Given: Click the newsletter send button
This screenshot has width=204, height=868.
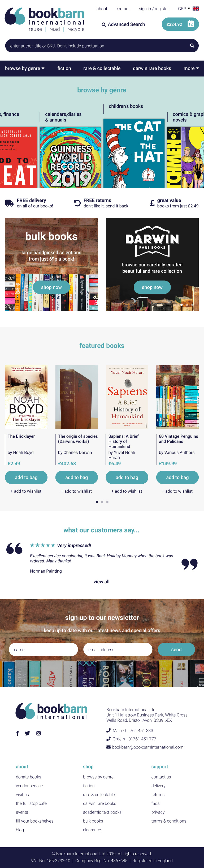Looking at the screenshot, I should point(176,649).
